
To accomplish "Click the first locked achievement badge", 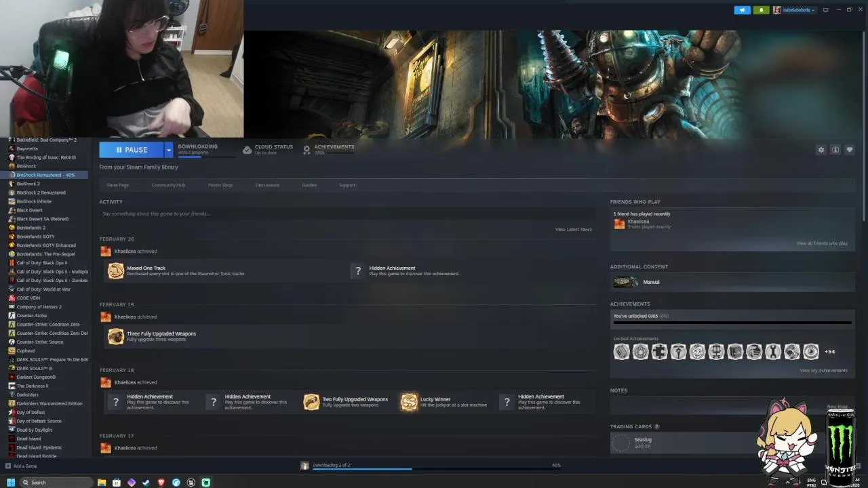I will click(622, 352).
